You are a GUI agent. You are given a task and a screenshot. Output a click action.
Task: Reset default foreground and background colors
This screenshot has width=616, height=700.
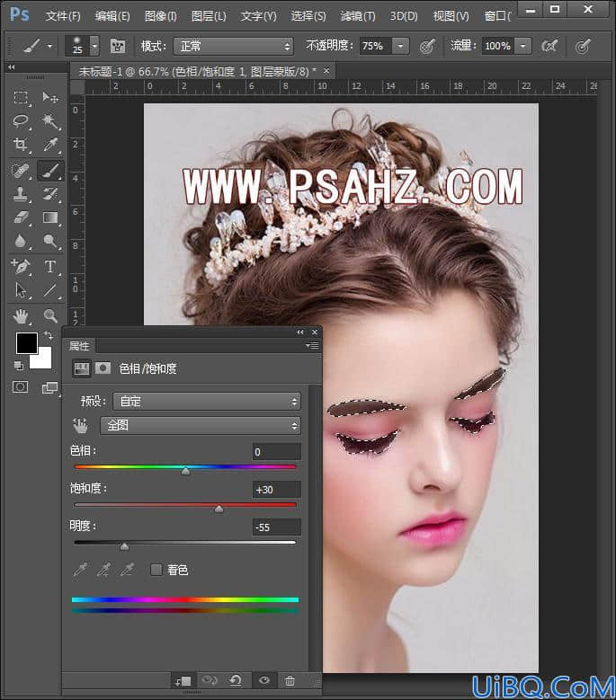click(x=19, y=366)
